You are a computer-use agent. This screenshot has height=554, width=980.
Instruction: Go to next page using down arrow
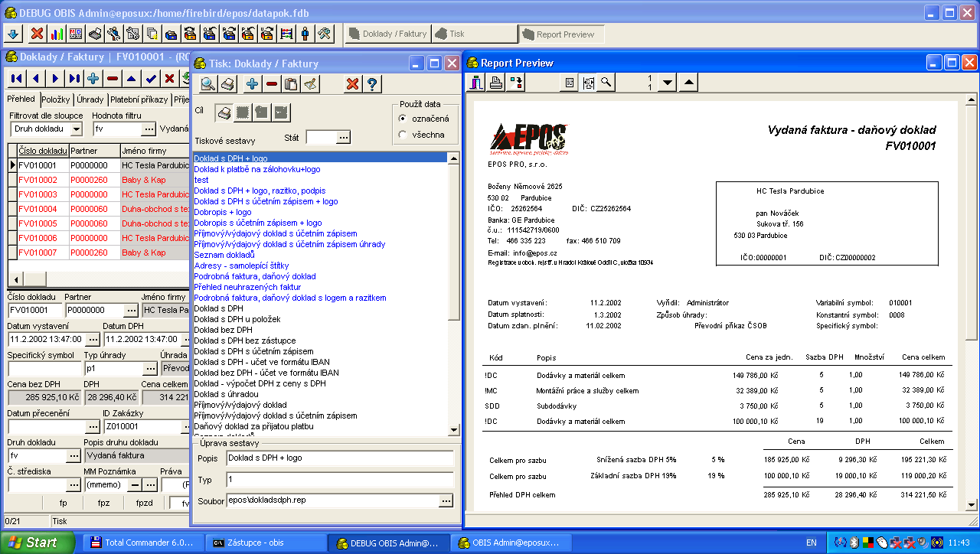pos(667,83)
